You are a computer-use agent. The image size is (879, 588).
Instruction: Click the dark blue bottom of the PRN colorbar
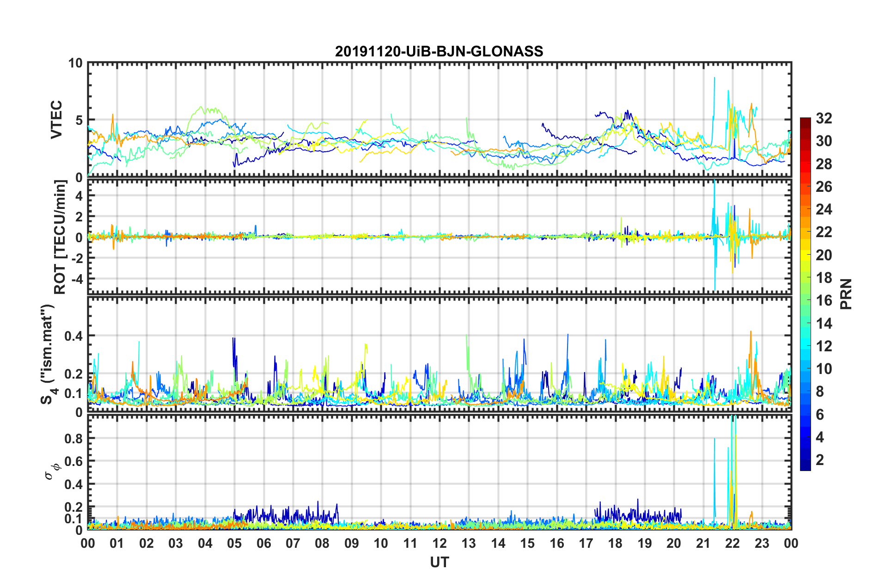coord(806,467)
